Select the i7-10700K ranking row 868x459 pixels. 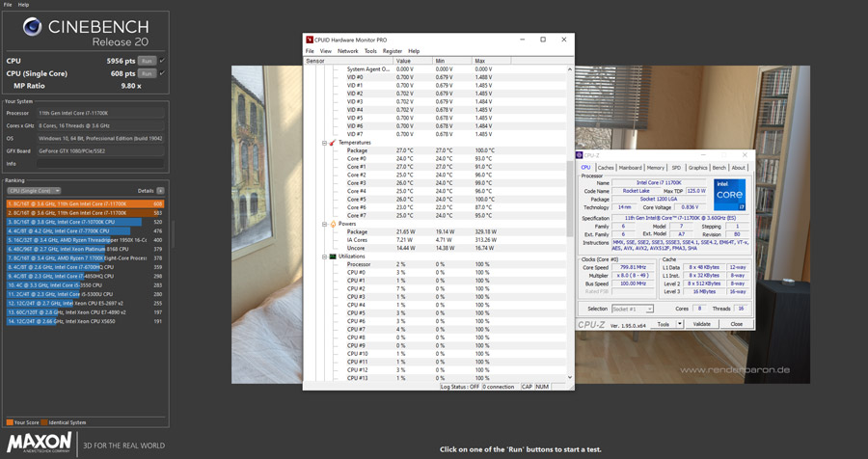pos(85,222)
